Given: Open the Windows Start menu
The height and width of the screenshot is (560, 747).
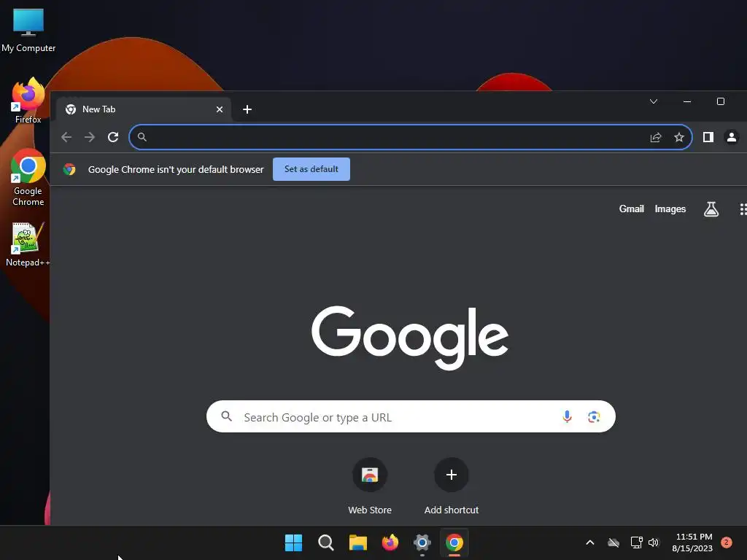Looking at the screenshot, I should [293, 542].
